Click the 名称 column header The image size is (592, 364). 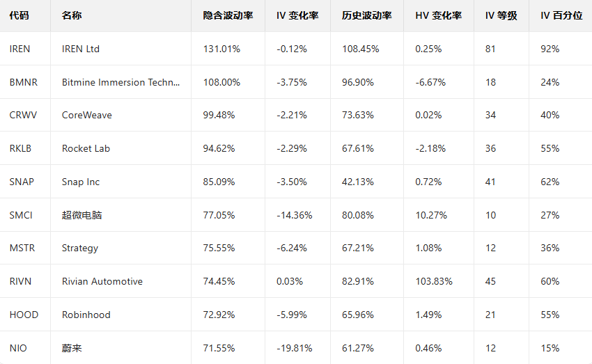click(x=71, y=15)
